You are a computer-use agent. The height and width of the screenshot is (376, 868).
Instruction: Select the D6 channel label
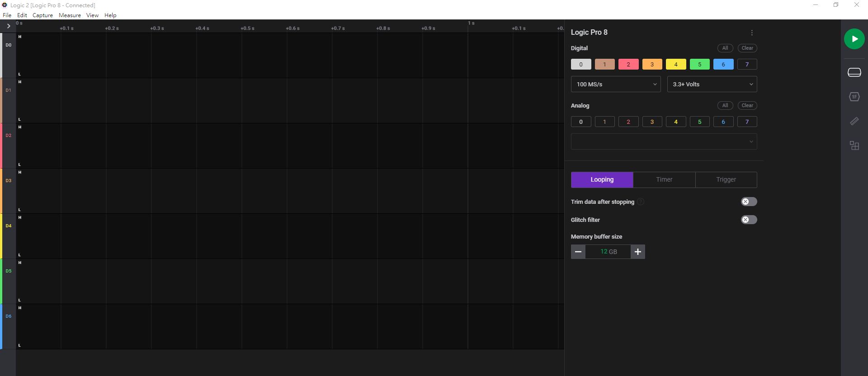8,316
